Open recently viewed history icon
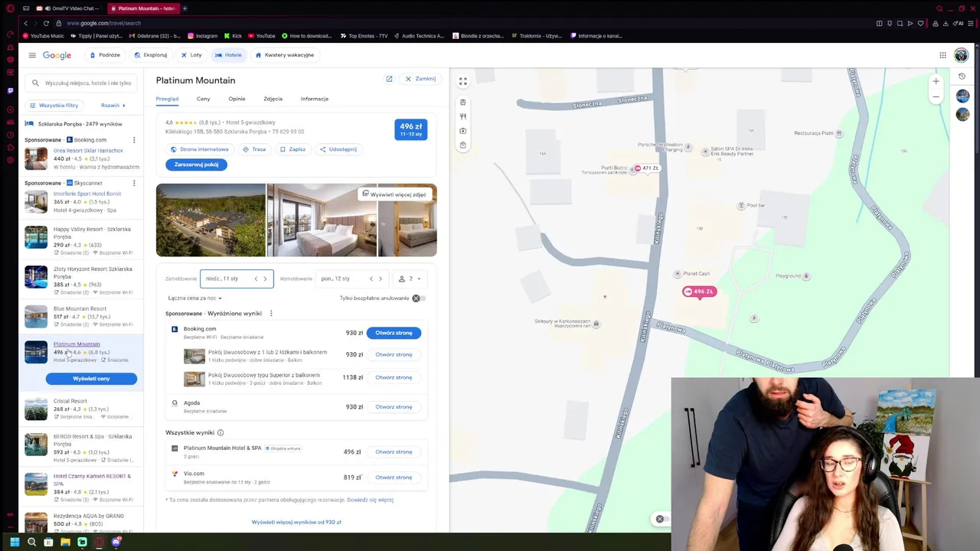980x551 pixels. pos(962,77)
